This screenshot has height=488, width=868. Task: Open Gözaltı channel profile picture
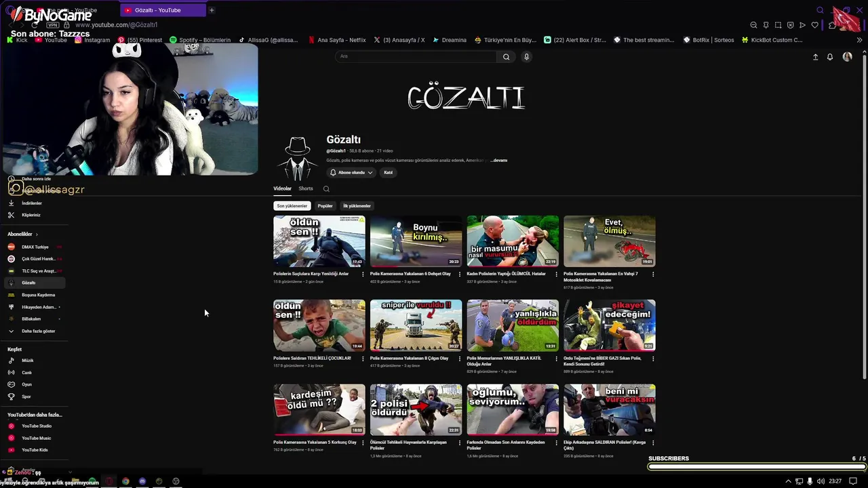(x=297, y=158)
